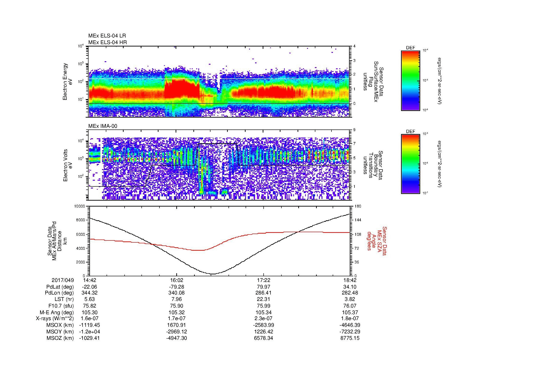Click the MSOY value '-1.2e+04'
Viewport: 555px width, 392px height.
pyautogui.click(x=89, y=332)
